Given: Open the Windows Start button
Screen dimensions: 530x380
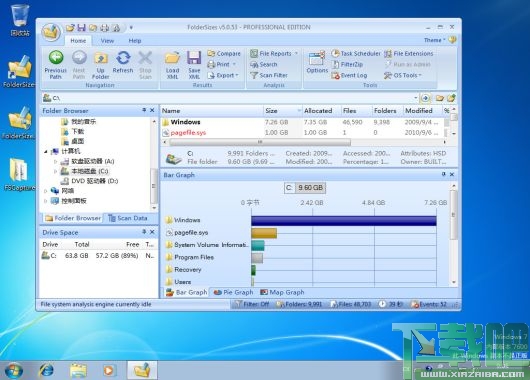Looking at the screenshot, I should [14, 370].
